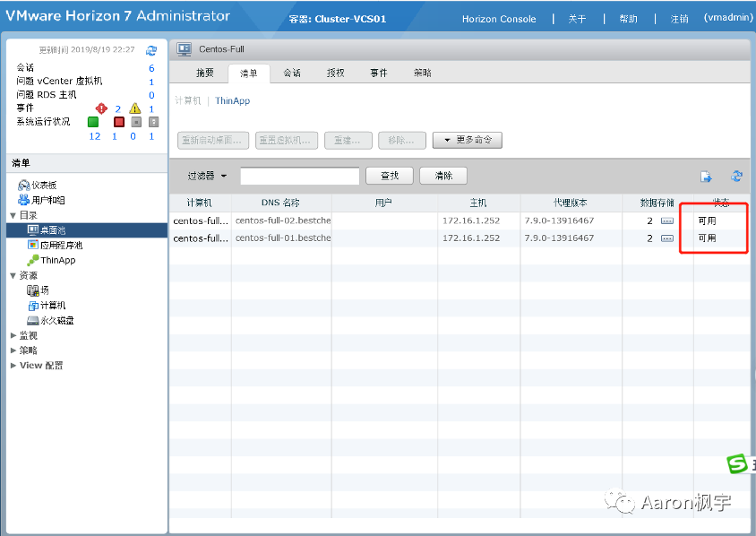Select 永久磁盘 in sidebar

tap(51, 320)
